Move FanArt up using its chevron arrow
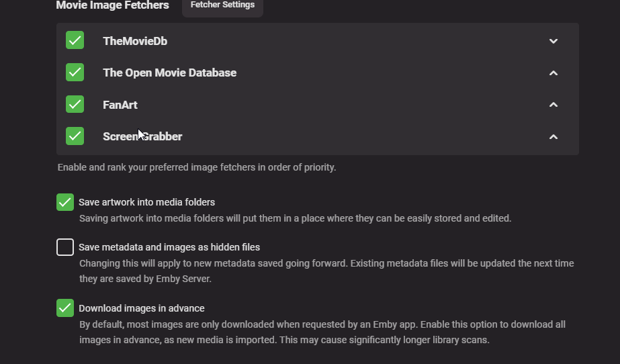 click(x=553, y=105)
